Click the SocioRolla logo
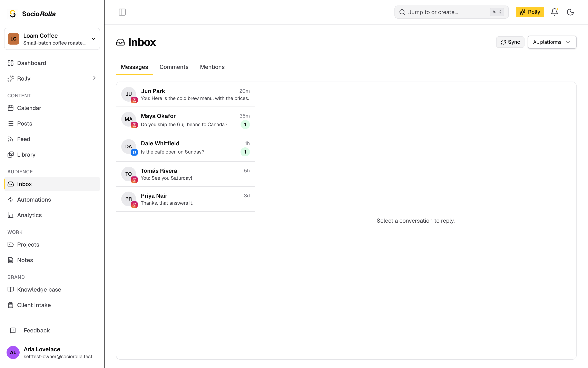The height and width of the screenshot is (368, 588). [32, 14]
